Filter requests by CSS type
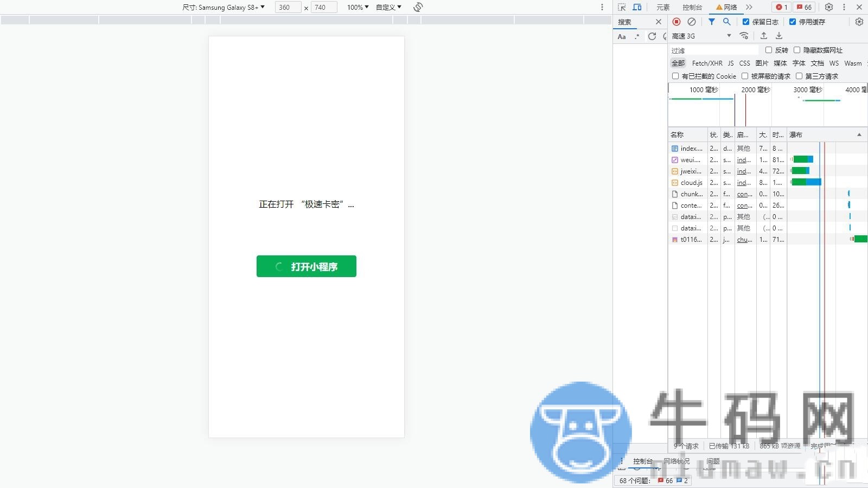The height and width of the screenshot is (488, 868). (x=745, y=63)
